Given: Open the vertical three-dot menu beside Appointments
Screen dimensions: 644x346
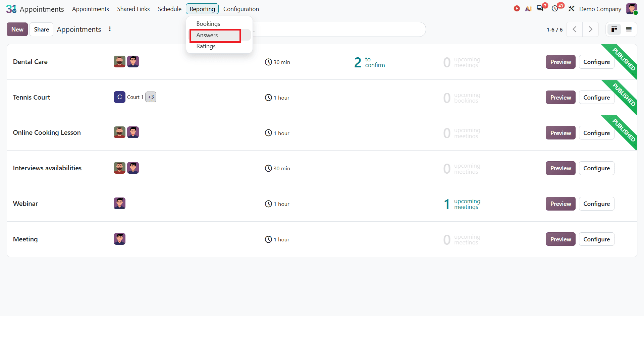Looking at the screenshot, I should [110, 29].
